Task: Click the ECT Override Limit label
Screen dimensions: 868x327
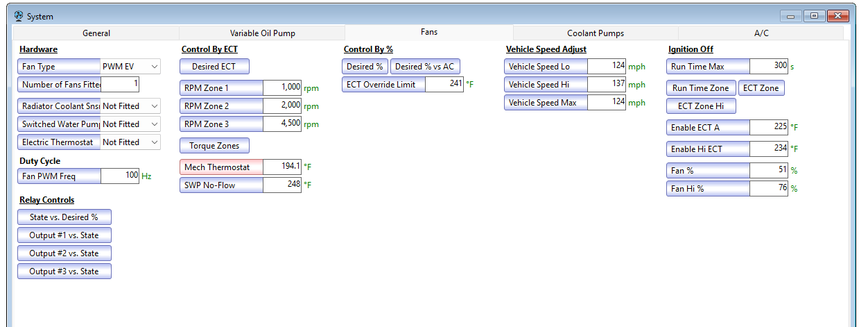Action: tap(383, 85)
